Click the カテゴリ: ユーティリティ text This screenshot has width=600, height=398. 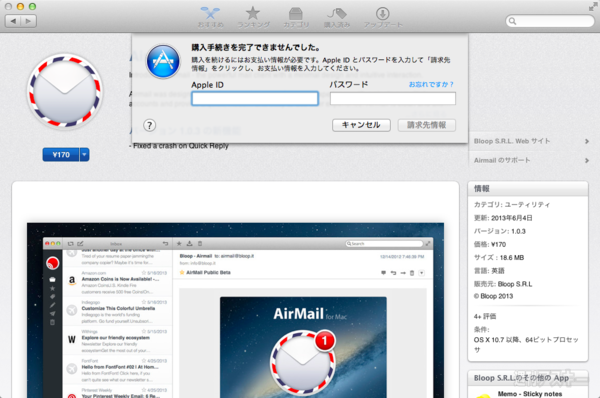point(512,205)
